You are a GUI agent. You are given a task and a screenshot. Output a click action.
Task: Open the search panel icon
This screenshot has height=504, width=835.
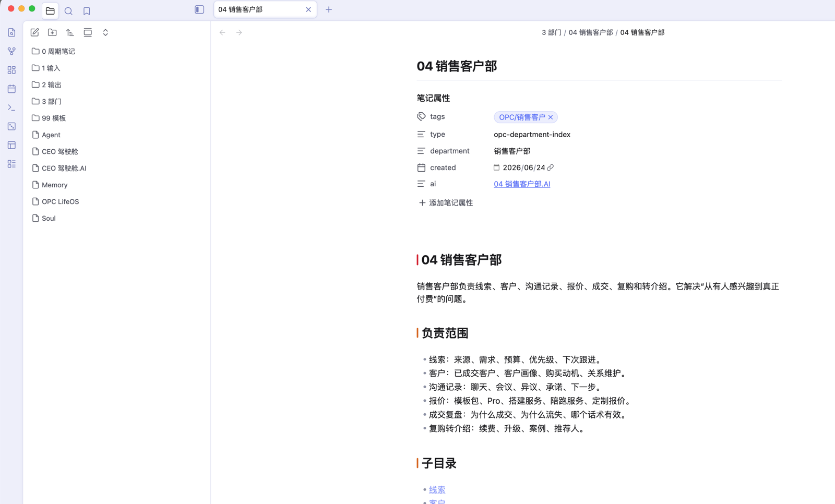tap(68, 10)
